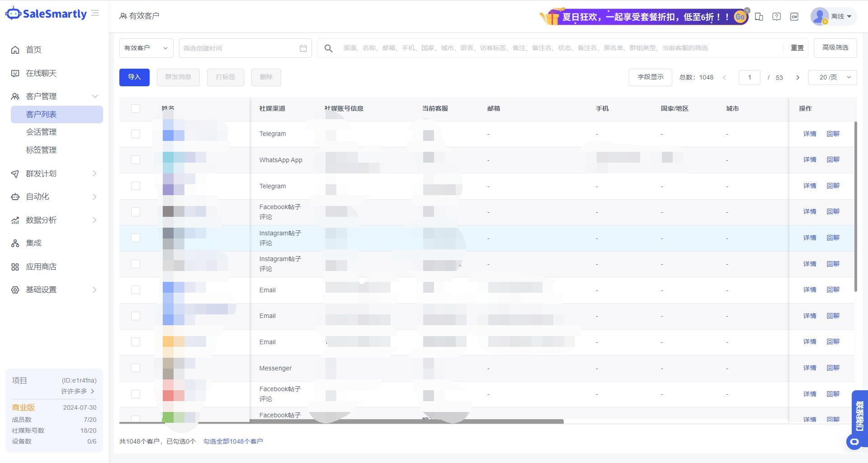Click the 数据分析 chart icon
Viewport: 868px width, 463px height.
click(15, 220)
